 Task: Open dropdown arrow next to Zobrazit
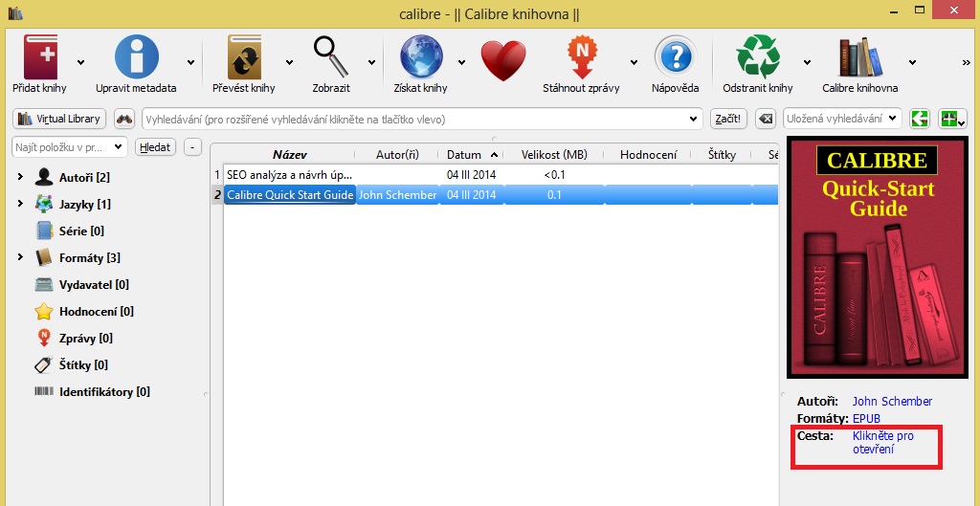371,62
